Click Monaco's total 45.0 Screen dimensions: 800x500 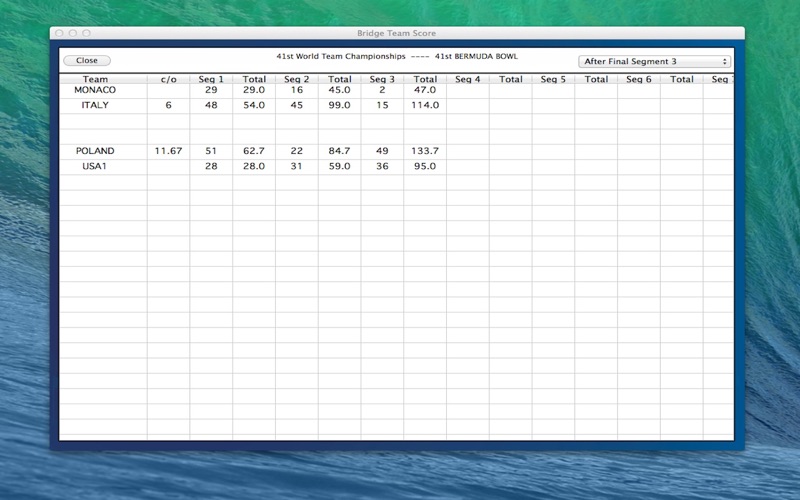[339, 90]
